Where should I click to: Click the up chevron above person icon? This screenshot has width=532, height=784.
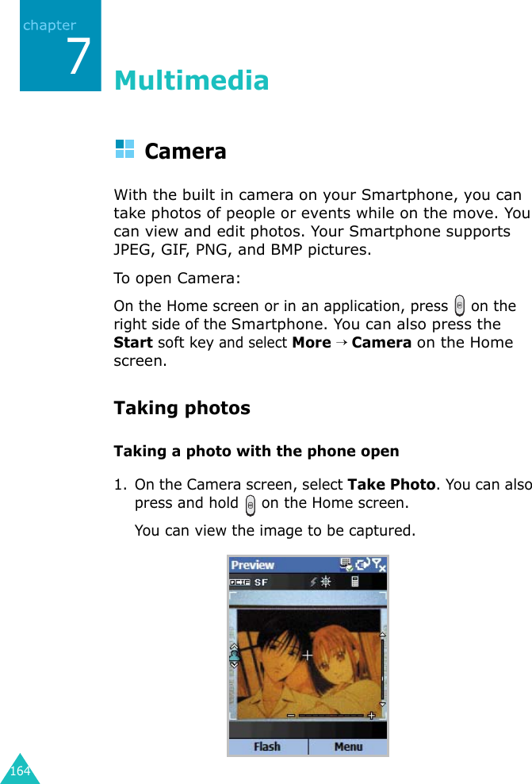tap(234, 647)
